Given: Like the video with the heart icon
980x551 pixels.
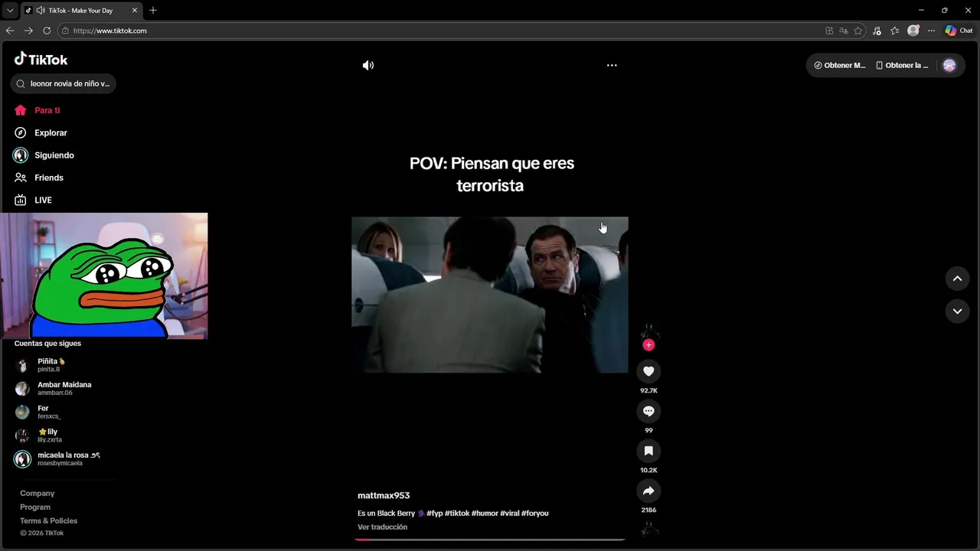Looking at the screenshot, I should click(648, 371).
